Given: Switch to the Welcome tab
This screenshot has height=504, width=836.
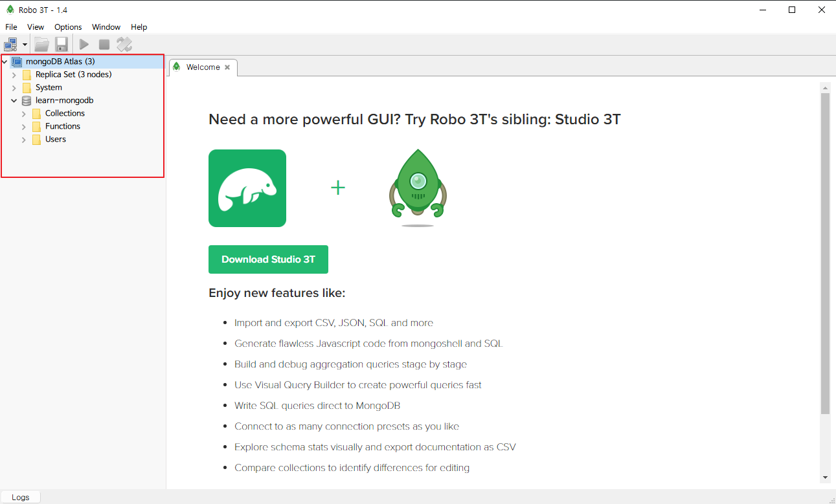Looking at the screenshot, I should 203,67.
